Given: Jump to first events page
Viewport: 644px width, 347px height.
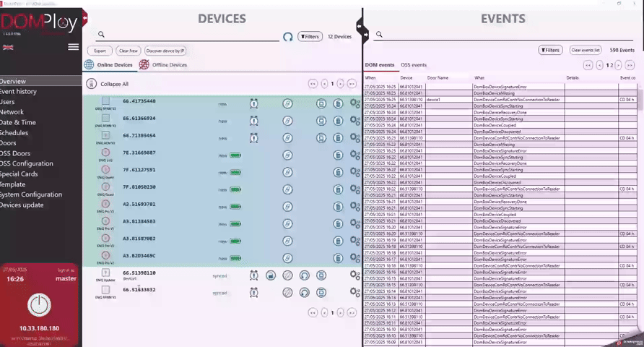Looking at the screenshot, I should [x=588, y=65].
